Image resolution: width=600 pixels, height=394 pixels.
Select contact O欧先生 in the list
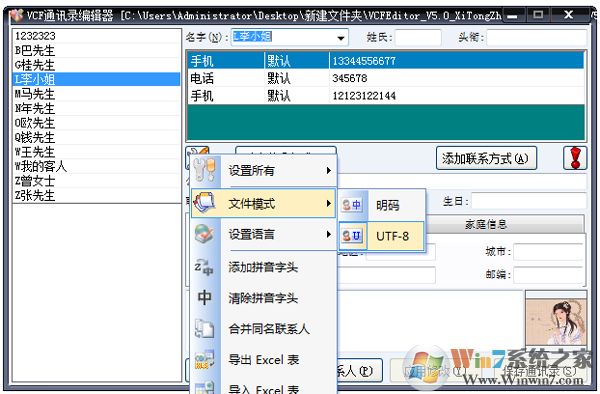pos(96,123)
